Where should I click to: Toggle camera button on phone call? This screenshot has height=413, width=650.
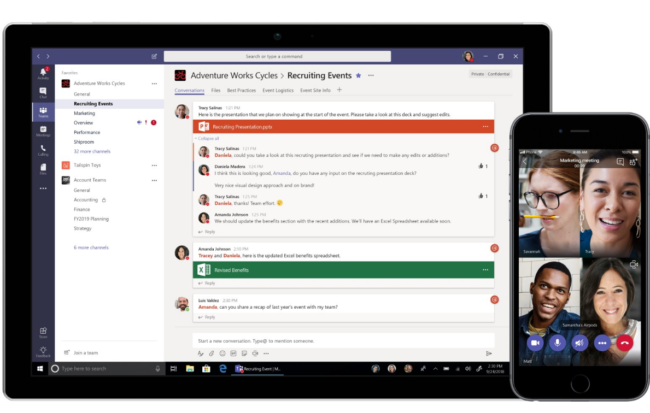tap(535, 343)
